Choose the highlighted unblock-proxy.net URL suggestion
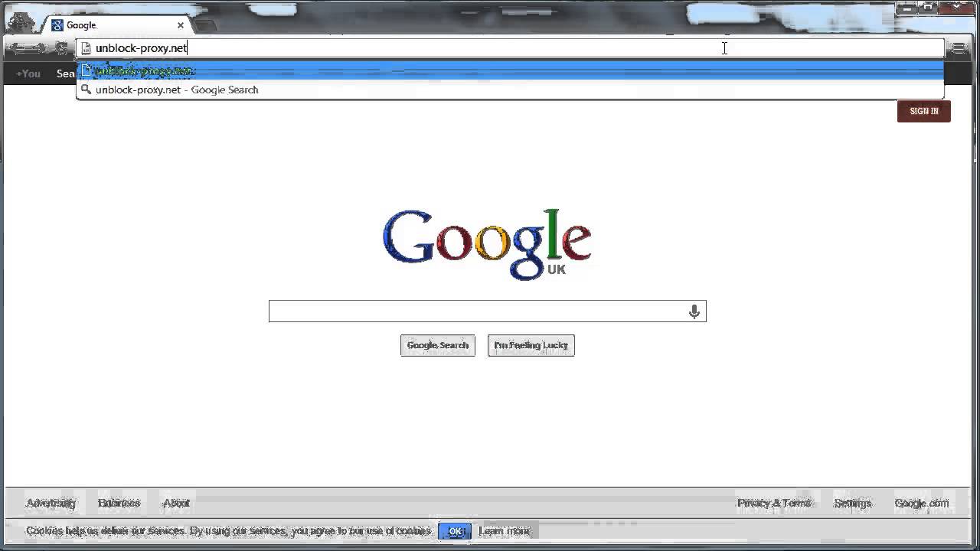The width and height of the screenshot is (980, 551). click(510, 70)
